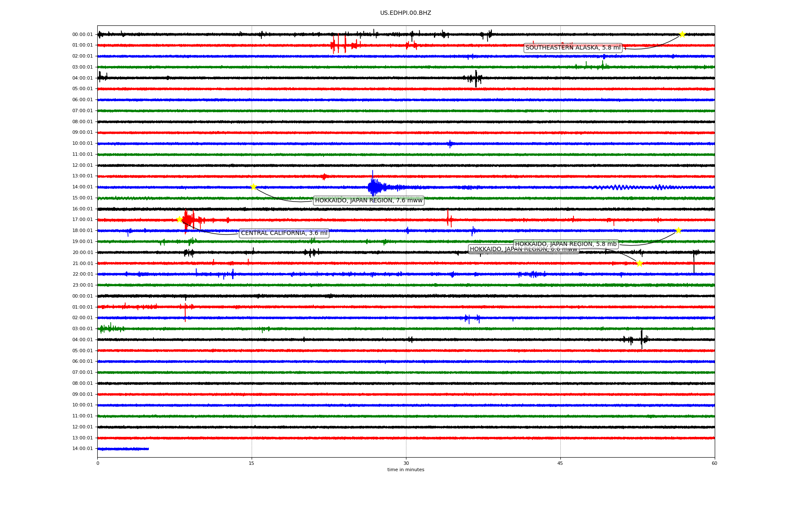Image resolution: width=812 pixels, height=508 pixels.
Task: Click the 'time in minutes' axis label
Action: pos(406,470)
